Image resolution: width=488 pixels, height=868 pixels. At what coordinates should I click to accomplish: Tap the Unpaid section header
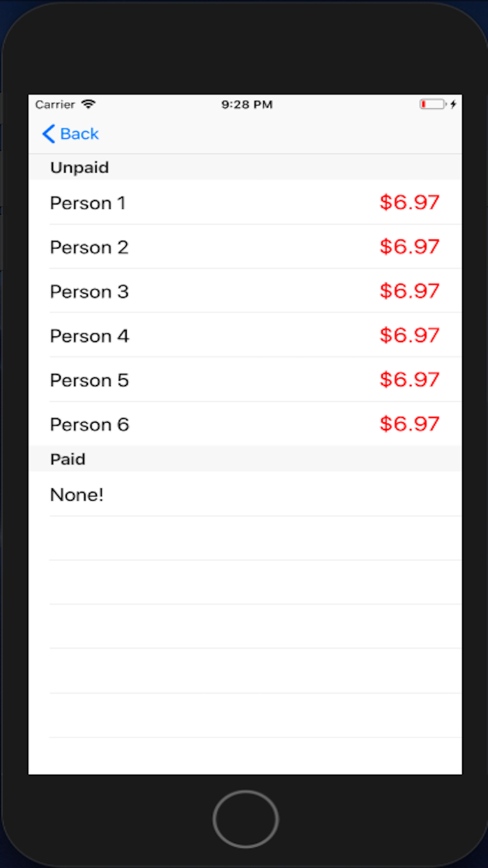[79, 167]
